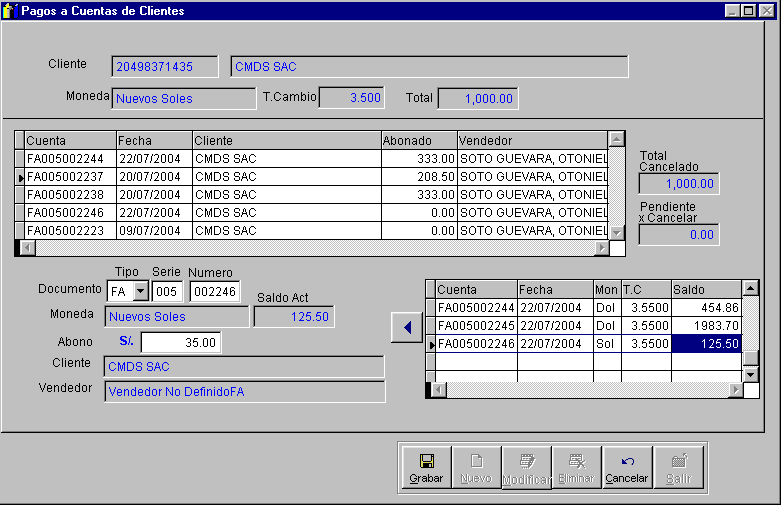Screen dimensions: 781x505
Task: Click the Numero field showing 002246
Action: (x=215, y=291)
